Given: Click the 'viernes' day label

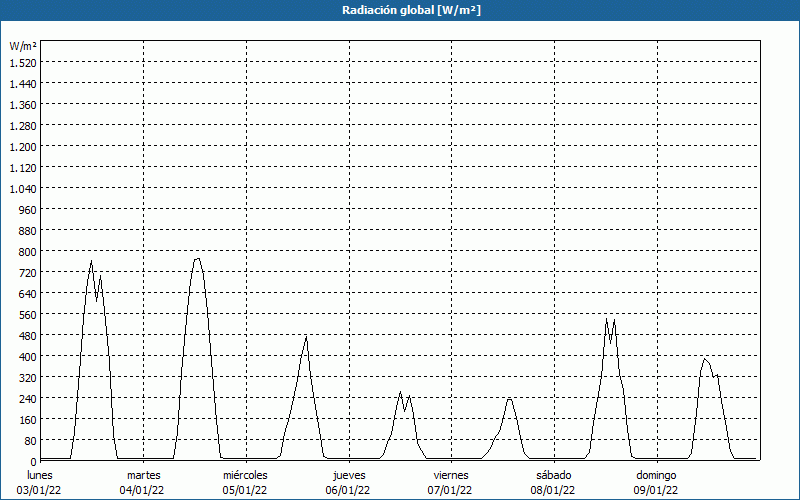Looking at the screenshot, I should 451,475.
